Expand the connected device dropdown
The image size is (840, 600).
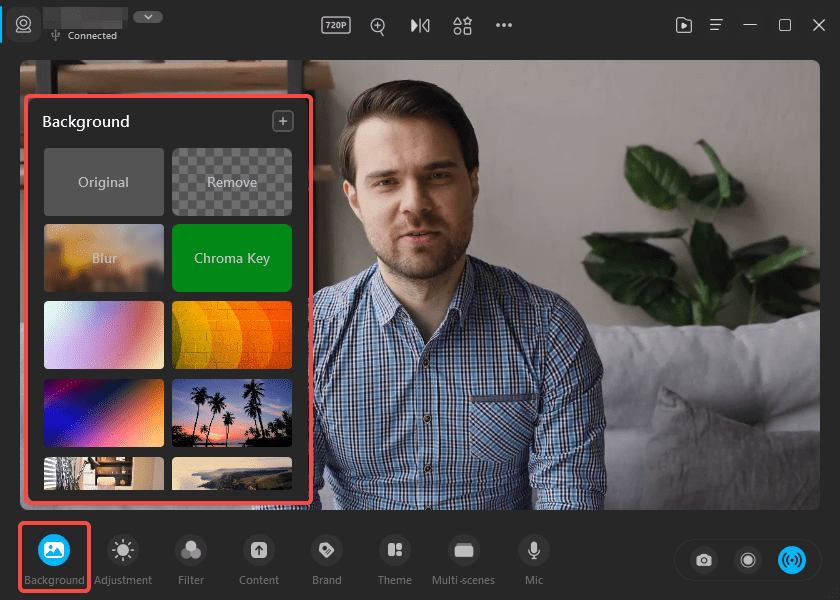148,16
